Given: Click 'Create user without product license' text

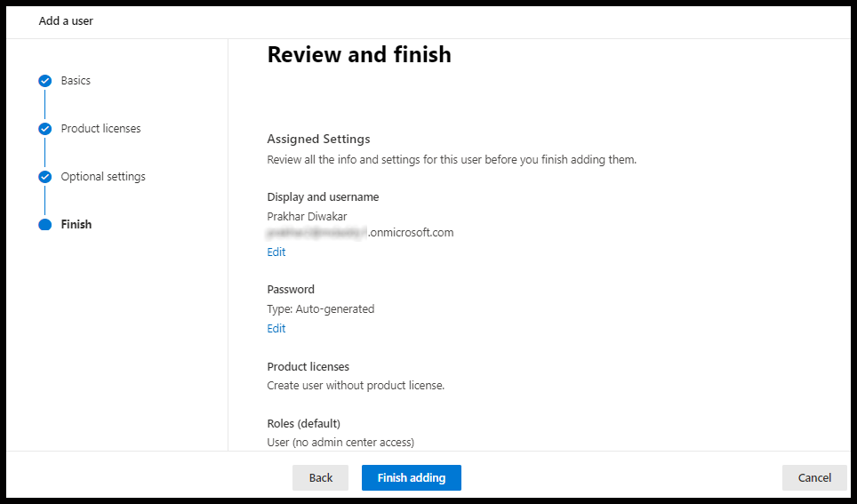Looking at the screenshot, I should point(356,386).
